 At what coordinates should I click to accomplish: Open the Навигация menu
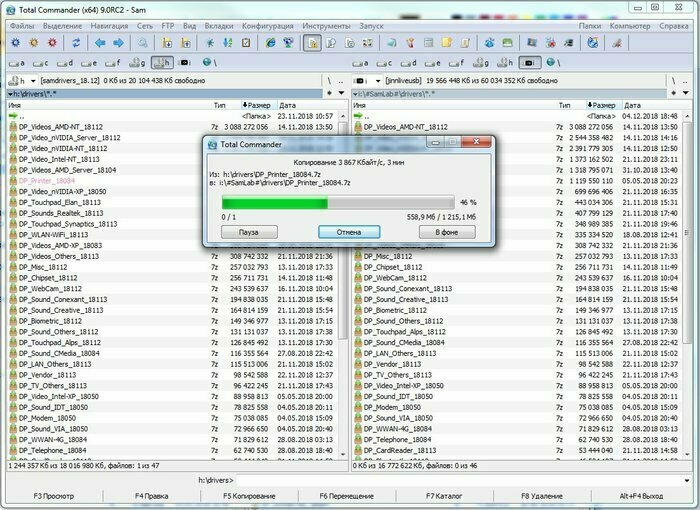coord(109,26)
